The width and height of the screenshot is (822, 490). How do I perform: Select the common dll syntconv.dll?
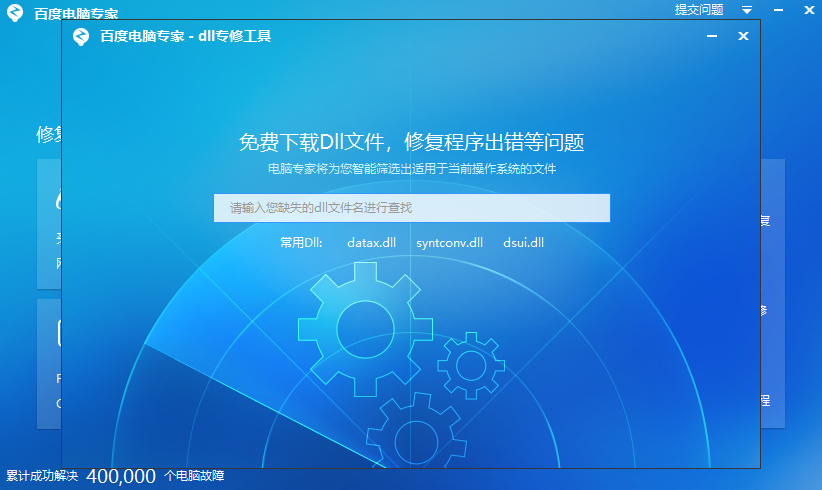[449, 243]
